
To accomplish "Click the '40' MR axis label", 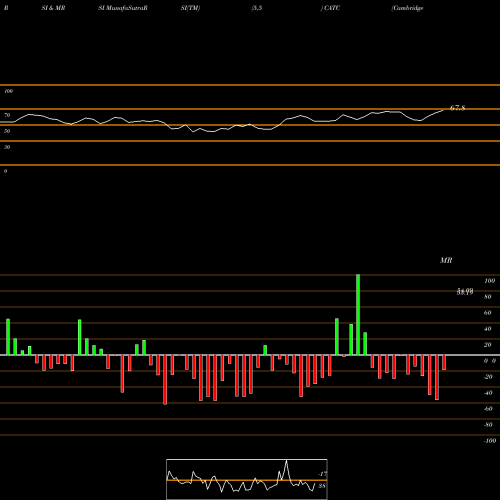I will 488,329.
